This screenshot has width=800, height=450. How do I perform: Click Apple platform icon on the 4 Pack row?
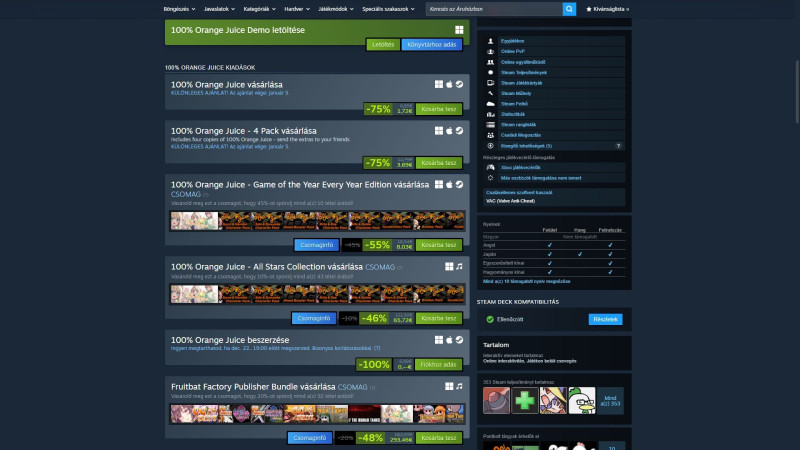coord(449,131)
